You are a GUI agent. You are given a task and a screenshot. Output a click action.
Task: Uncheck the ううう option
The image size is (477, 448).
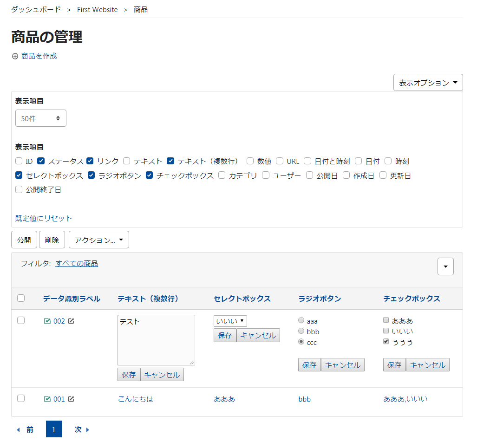[x=386, y=342]
